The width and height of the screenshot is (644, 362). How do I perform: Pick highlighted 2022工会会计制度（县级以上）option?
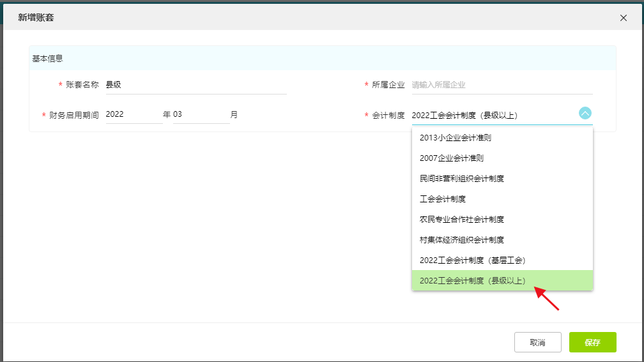click(502, 281)
